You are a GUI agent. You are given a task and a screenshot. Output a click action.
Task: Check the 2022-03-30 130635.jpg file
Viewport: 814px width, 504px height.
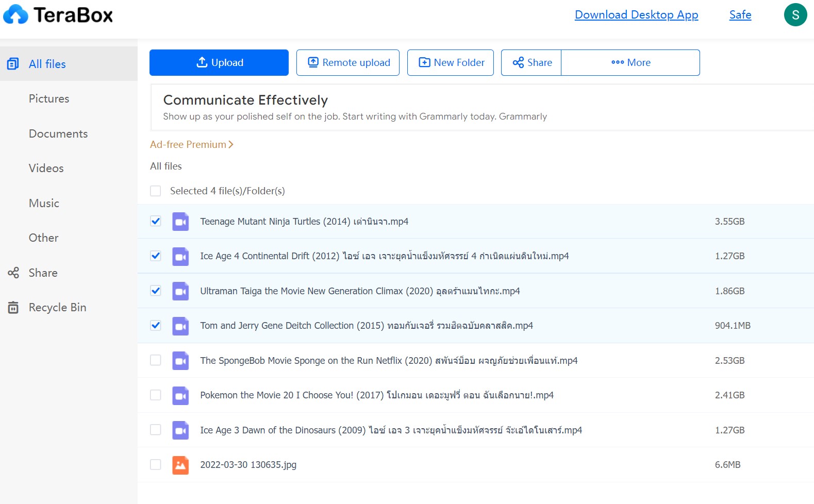click(x=155, y=464)
